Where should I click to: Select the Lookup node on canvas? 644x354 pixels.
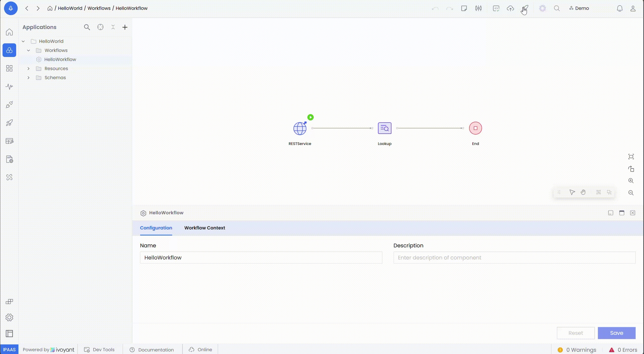point(384,128)
